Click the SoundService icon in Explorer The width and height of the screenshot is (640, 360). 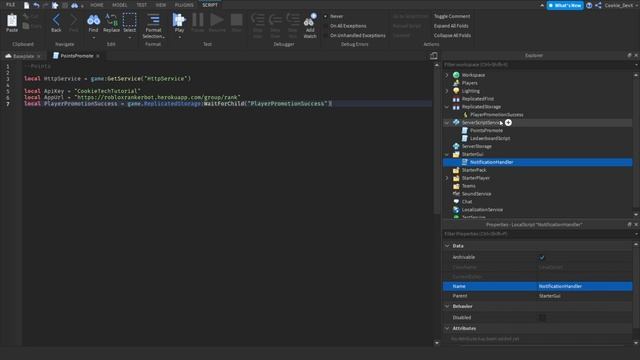point(456,194)
